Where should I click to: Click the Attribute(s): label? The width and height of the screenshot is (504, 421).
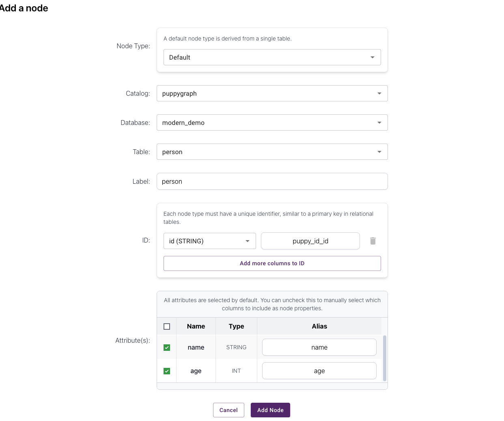pyautogui.click(x=133, y=340)
